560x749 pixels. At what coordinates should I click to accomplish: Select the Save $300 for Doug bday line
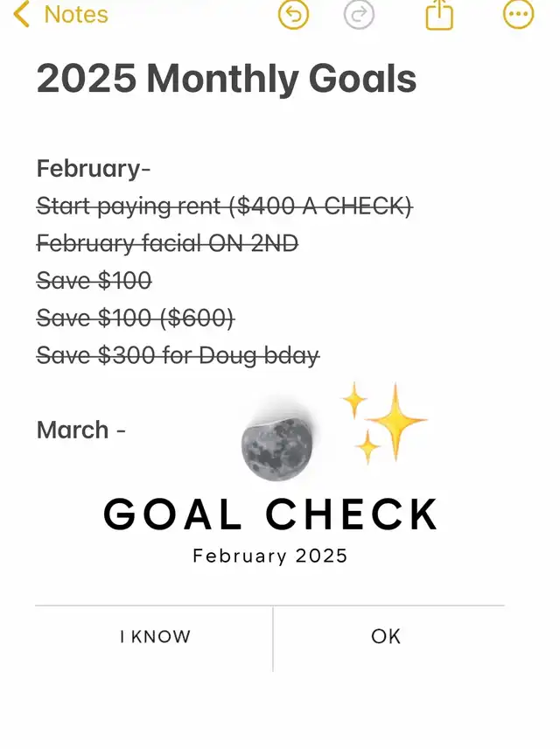178,355
